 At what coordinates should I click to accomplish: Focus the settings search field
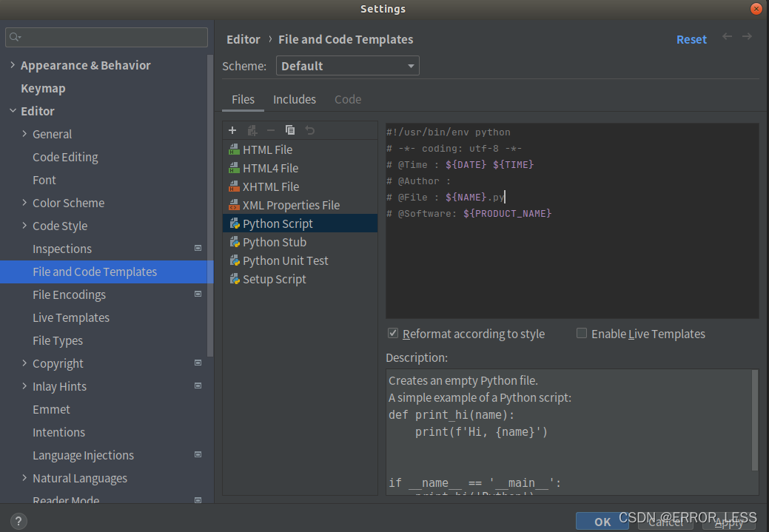click(x=107, y=37)
